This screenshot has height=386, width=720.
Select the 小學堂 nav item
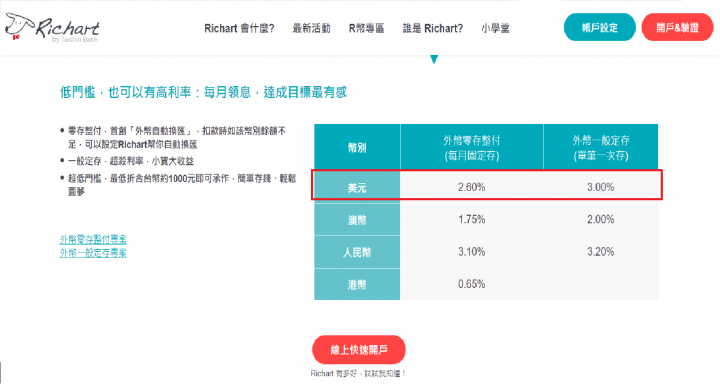(x=495, y=28)
